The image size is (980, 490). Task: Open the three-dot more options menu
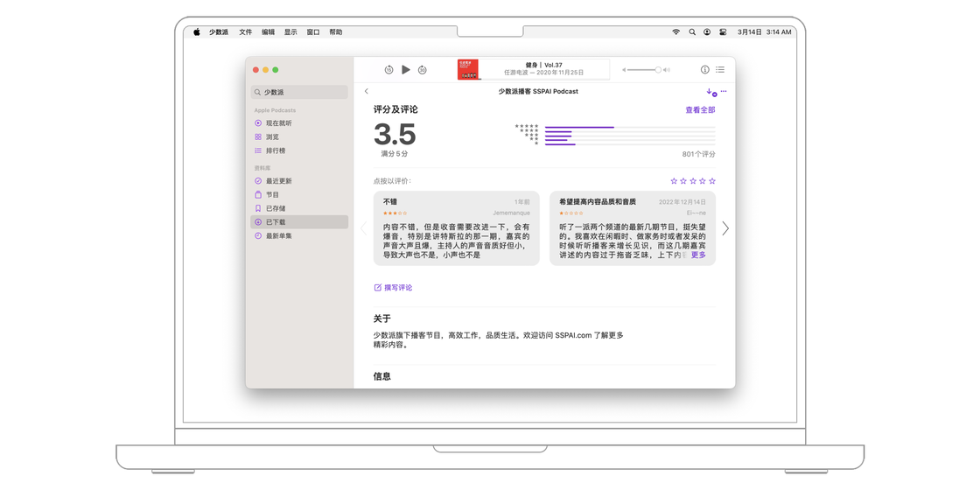(x=724, y=91)
